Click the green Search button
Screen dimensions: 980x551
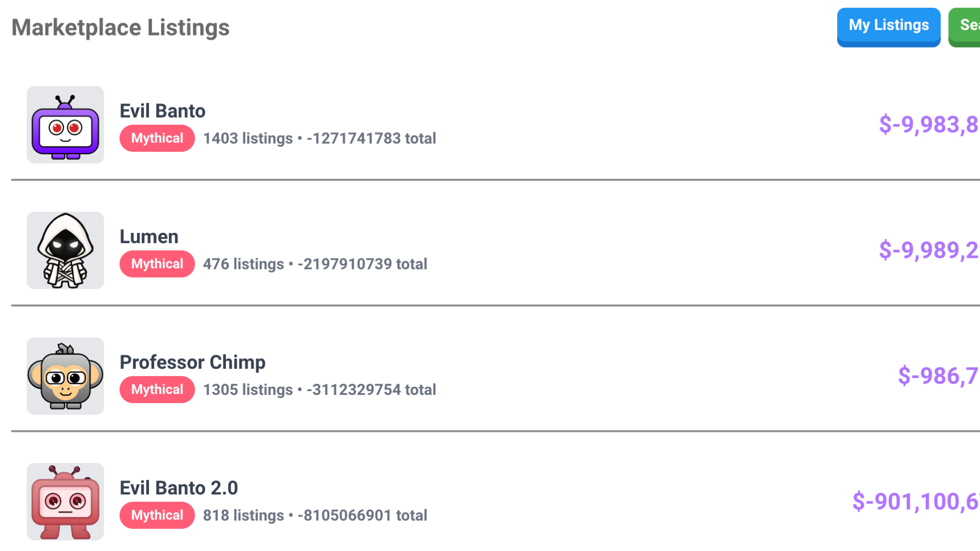click(x=965, y=27)
